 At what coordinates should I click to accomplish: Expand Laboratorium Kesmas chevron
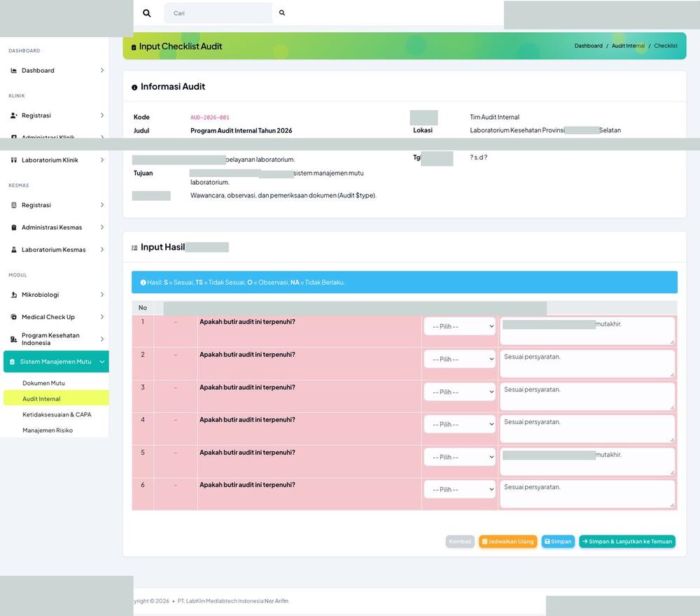coord(102,250)
